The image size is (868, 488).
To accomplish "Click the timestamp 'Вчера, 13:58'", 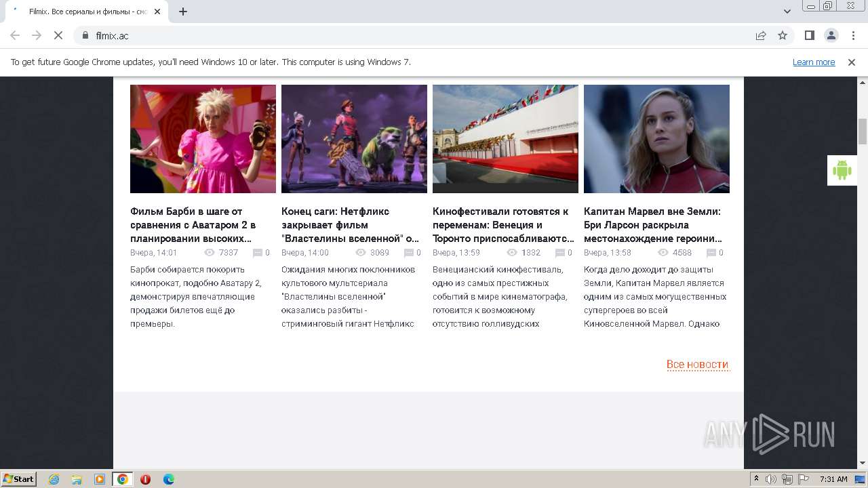I will click(x=607, y=253).
